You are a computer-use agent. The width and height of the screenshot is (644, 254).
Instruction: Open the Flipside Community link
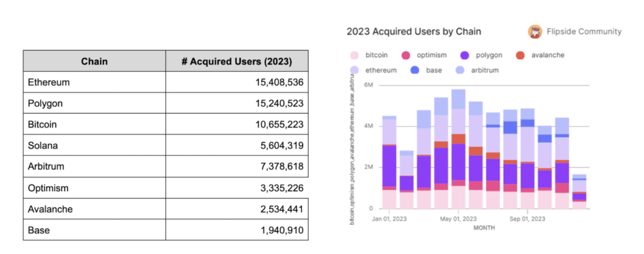click(584, 31)
